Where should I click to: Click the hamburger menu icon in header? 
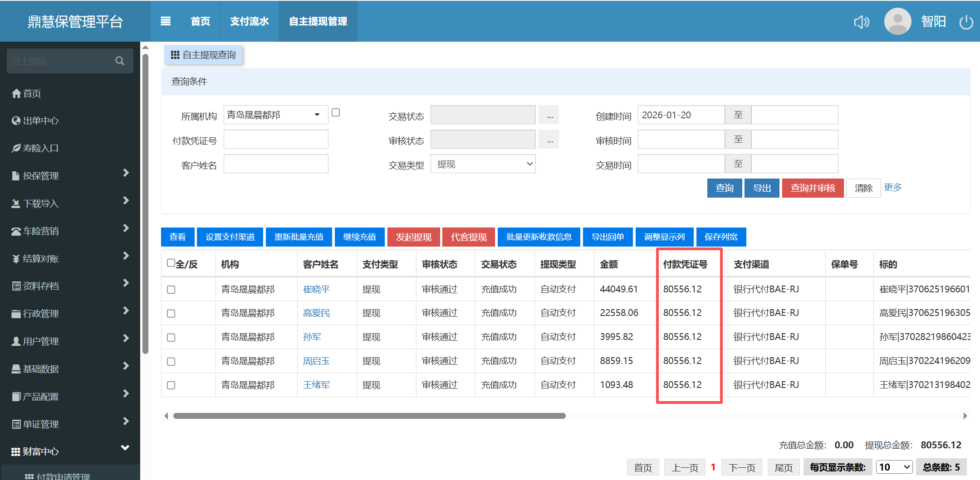coord(166,21)
